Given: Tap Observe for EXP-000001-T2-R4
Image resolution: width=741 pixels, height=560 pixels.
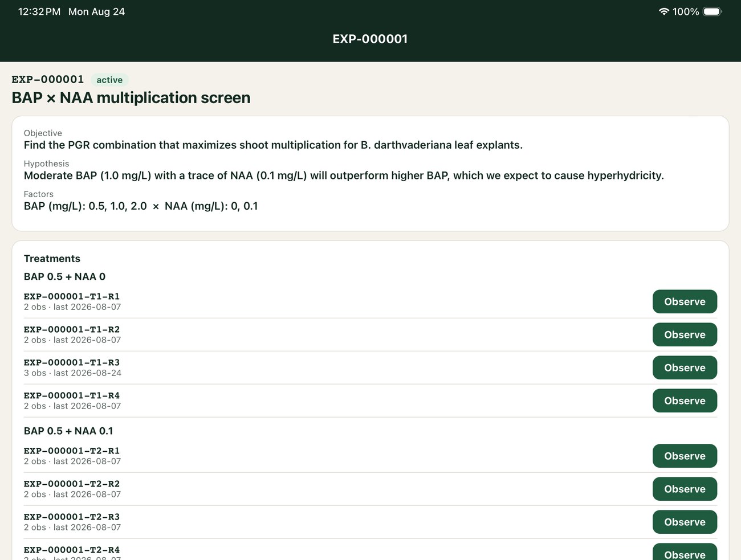Looking at the screenshot, I should click(685, 551).
